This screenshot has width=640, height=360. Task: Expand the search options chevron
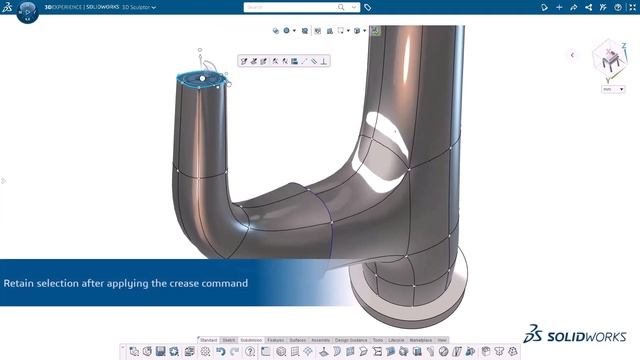(x=354, y=7)
